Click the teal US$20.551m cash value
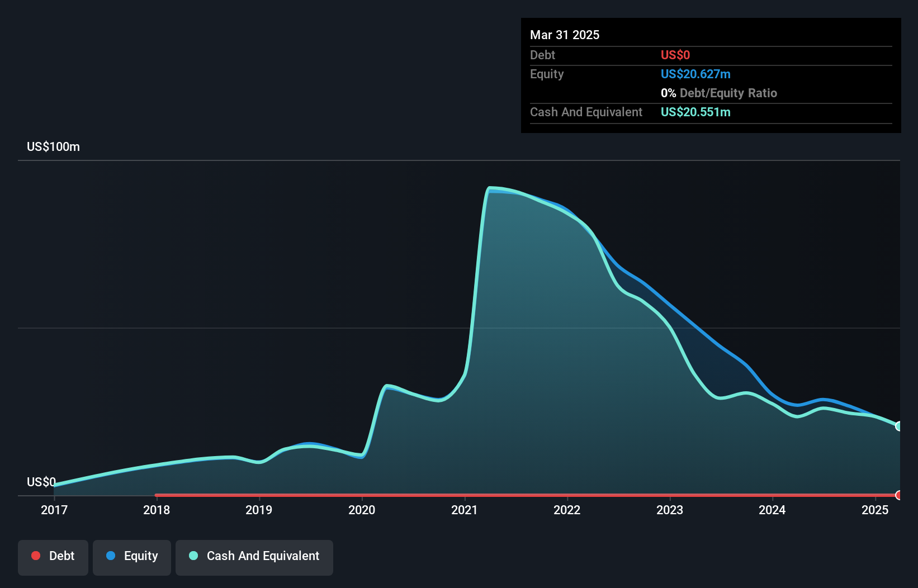The image size is (918, 588). [x=695, y=112]
